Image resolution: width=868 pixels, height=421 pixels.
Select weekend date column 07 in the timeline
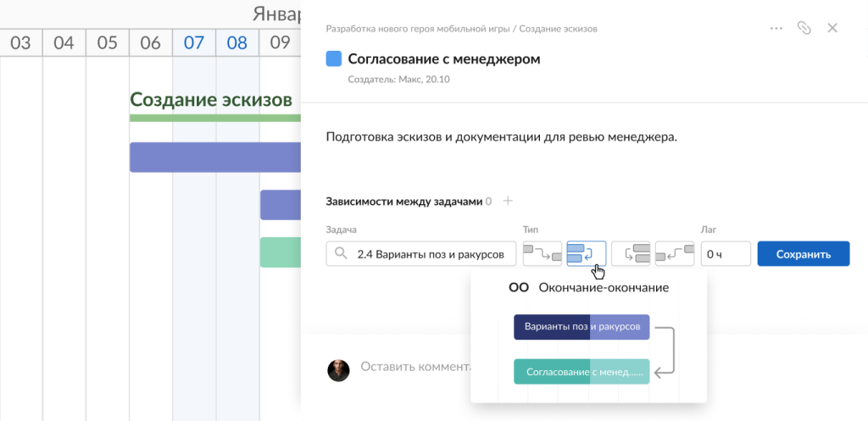tap(194, 42)
